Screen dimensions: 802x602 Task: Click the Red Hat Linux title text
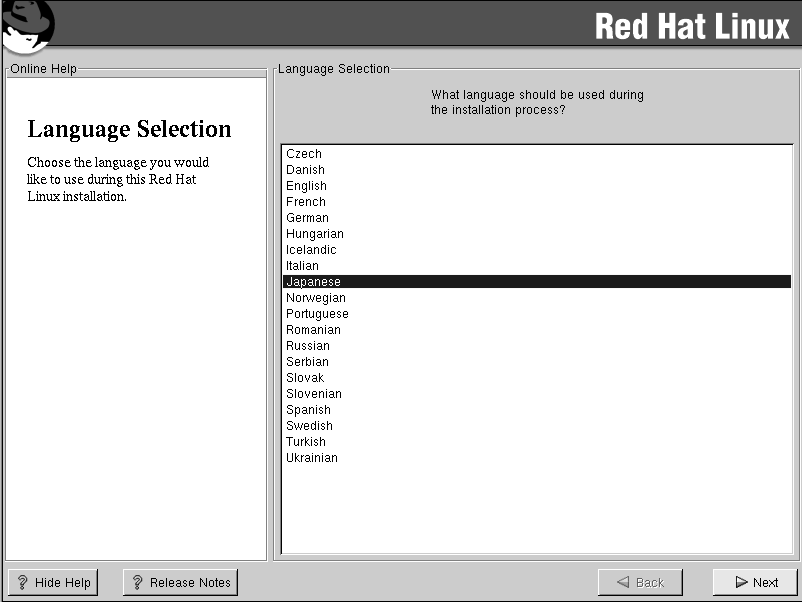click(x=692, y=27)
